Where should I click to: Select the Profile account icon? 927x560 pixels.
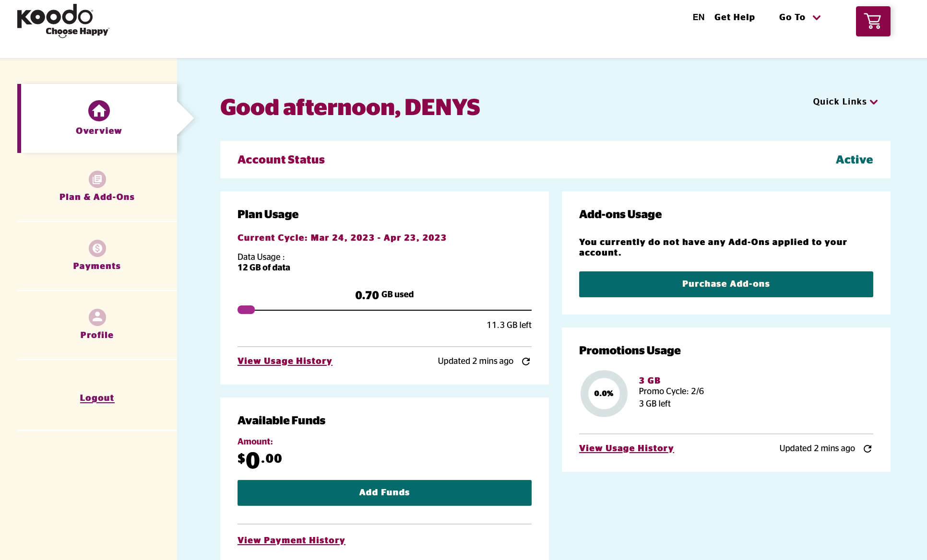[97, 317]
